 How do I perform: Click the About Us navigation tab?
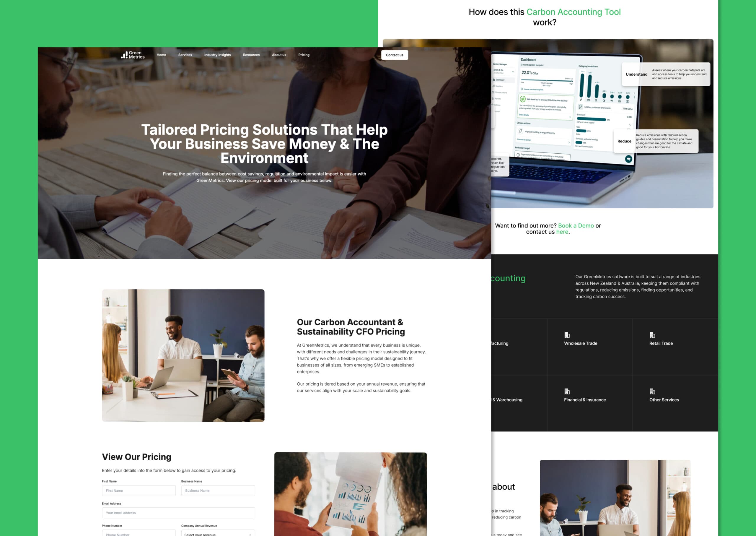[x=279, y=55]
